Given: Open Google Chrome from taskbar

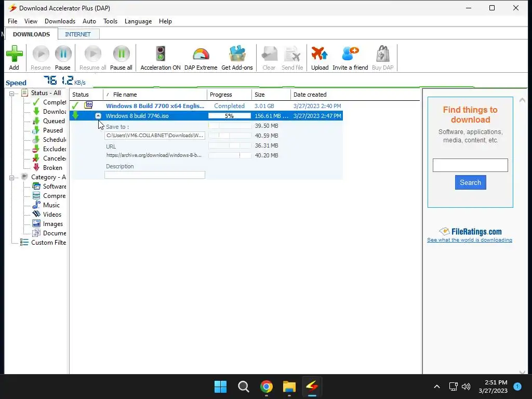Looking at the screenshot, I should (x=267, y=387).
